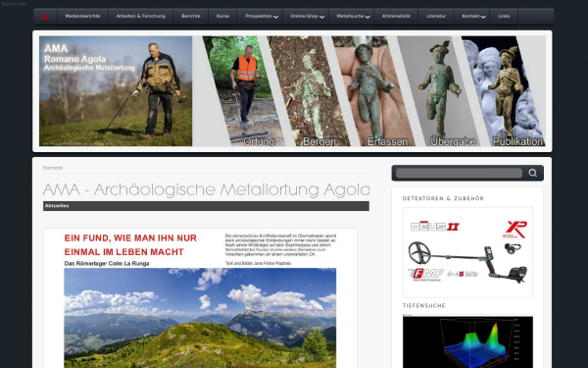Focus the search input field
The height and width of the screenshot is (368, 588).
(459, 173)
